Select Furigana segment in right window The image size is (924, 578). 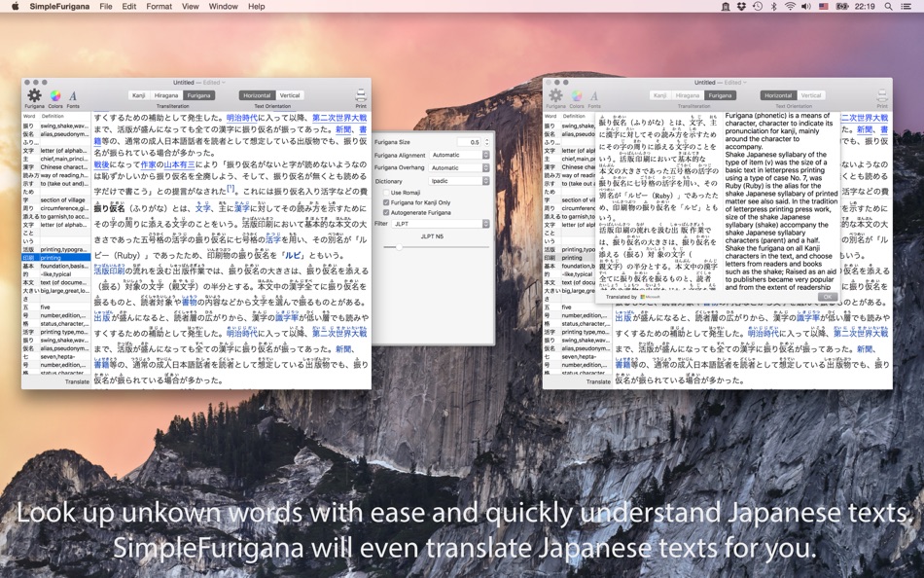tap(720, 95)
